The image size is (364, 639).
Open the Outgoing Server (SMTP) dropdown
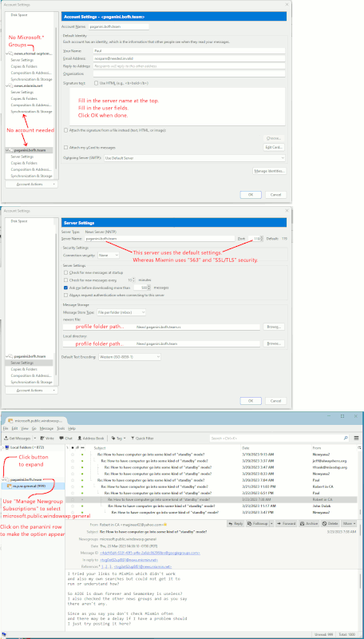(195, 157)
